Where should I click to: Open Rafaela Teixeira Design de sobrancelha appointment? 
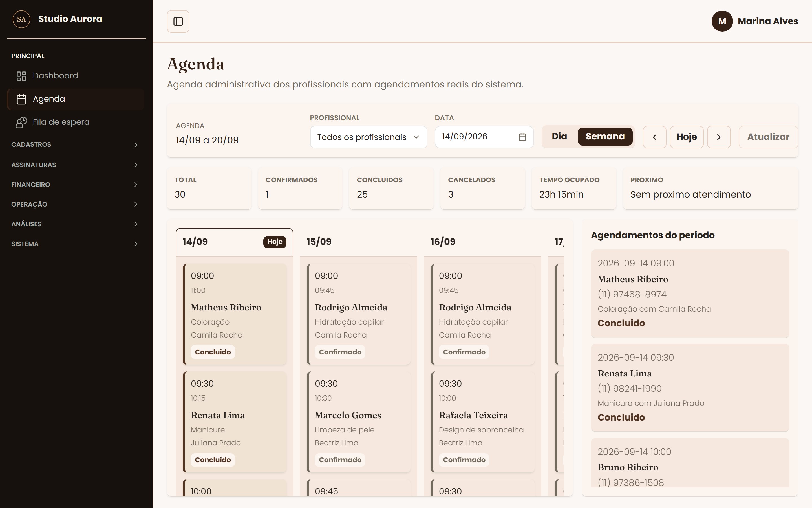(483, 422)
